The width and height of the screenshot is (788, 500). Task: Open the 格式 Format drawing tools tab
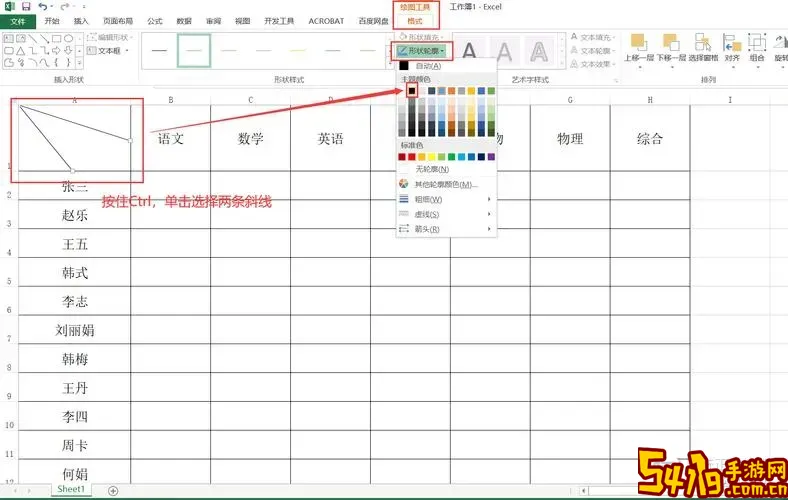tap(415, 21)
